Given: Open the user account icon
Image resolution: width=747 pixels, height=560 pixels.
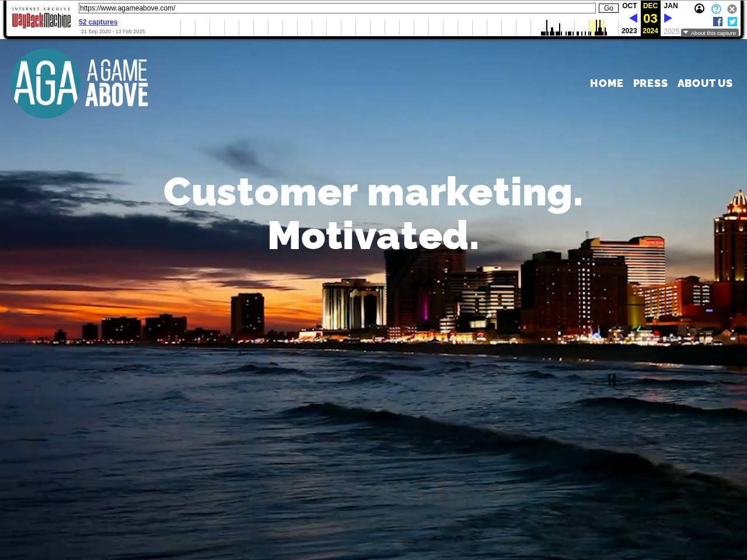Looking at the screenshot, I should (x=699, y=9).
